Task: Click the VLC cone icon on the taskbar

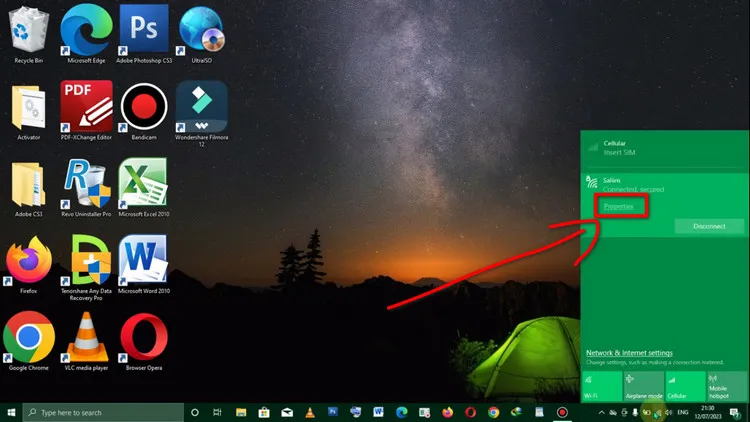Action: [310, 412]
